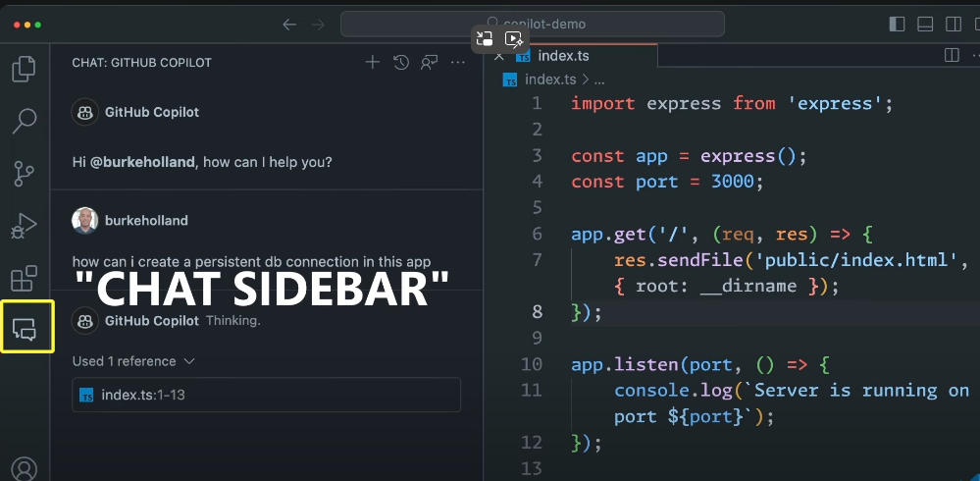Click the app.listen call on line 10
Screen dimensions: 980x481
625,364
